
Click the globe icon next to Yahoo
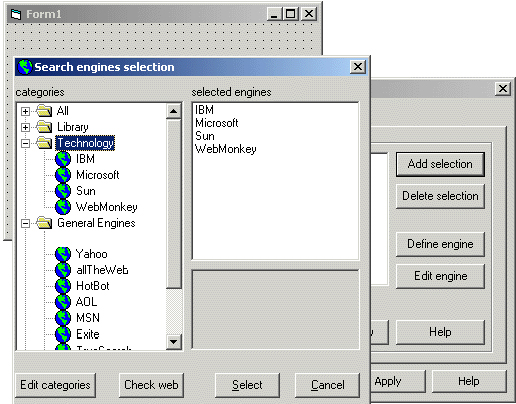[x=63, y=254]
